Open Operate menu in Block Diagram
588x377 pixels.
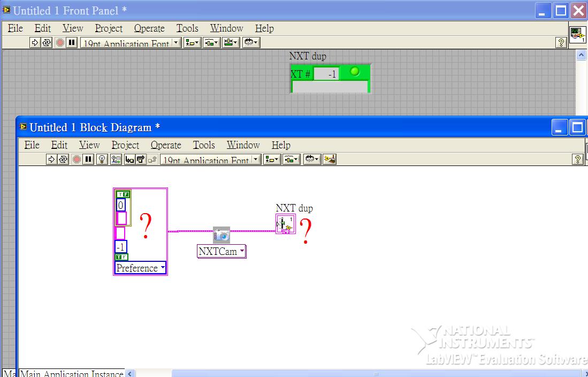(x=166, y=145)
